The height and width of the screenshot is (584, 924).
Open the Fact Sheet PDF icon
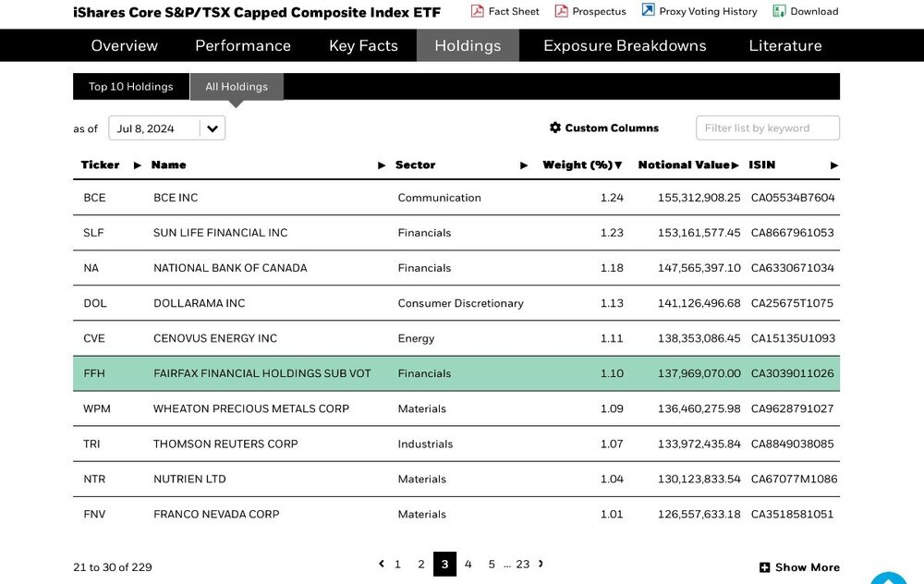click(477, 11)
